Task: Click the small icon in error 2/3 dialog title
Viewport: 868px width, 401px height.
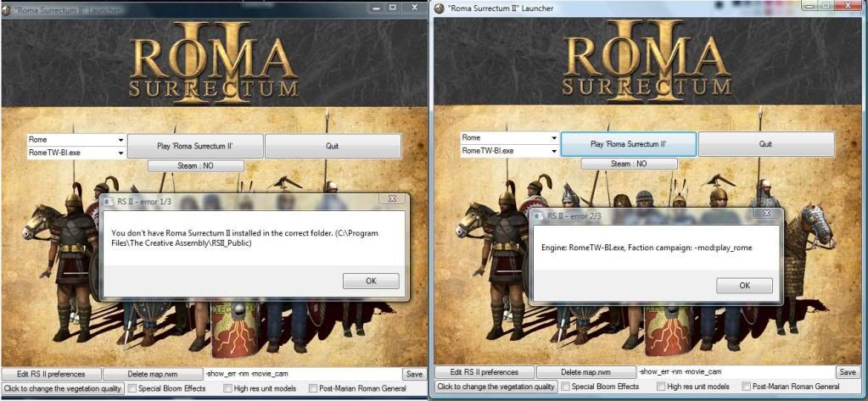Action: pos(540,217)
